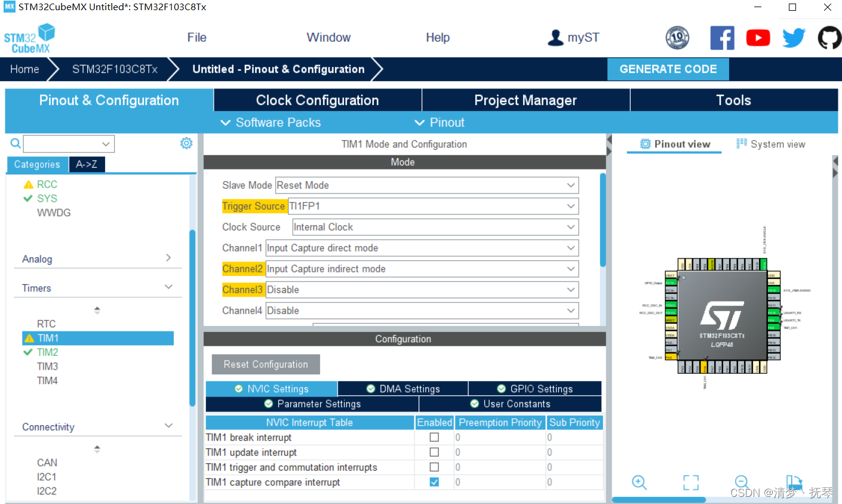Viewport: 842px width, 504px height.
Task: Open the category settings gear icon
Action: (x=186, y=143)
